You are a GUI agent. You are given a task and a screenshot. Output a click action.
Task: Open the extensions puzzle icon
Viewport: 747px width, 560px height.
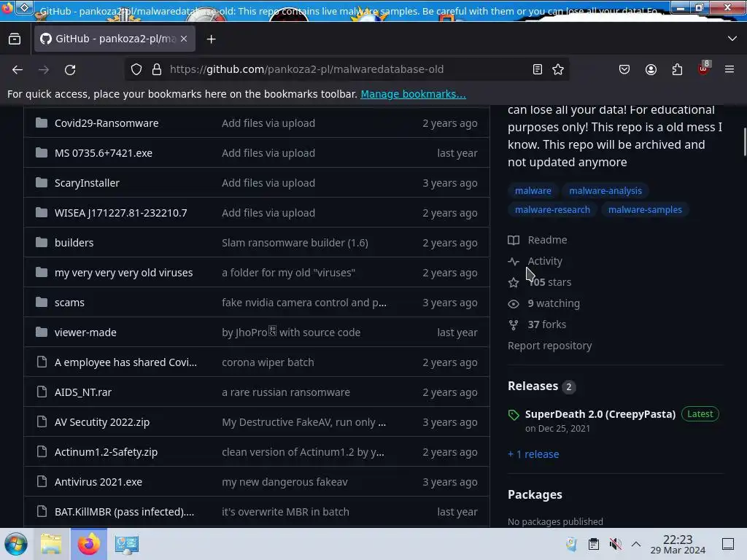677,69
